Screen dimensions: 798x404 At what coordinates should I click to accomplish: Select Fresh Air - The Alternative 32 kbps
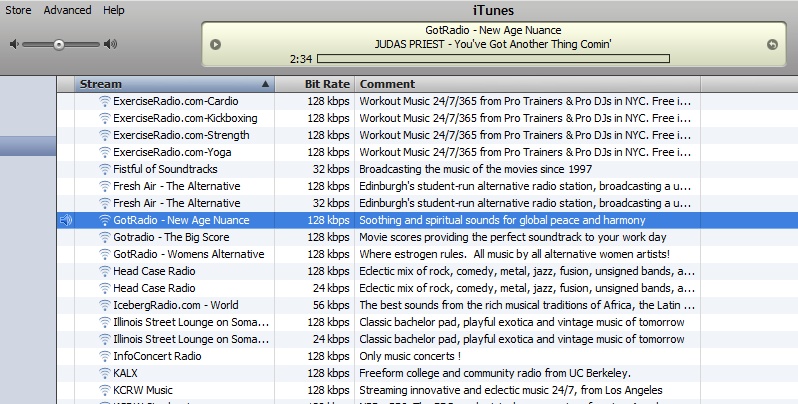point(177,203)
